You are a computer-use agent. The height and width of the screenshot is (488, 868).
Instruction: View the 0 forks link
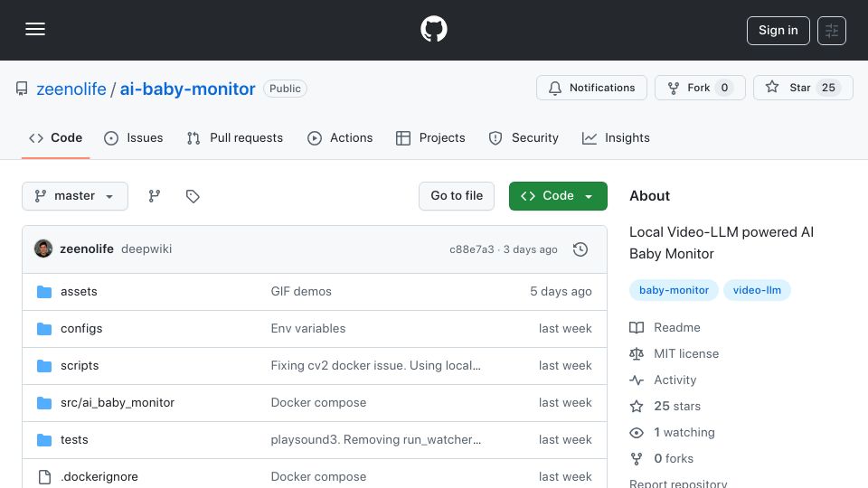pyautogui.click(x=674, y=459)
